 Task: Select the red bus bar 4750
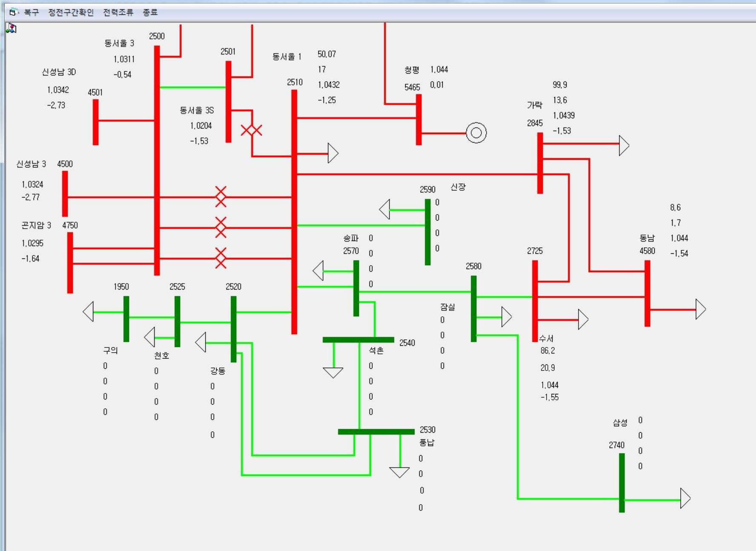coord(70,263)
